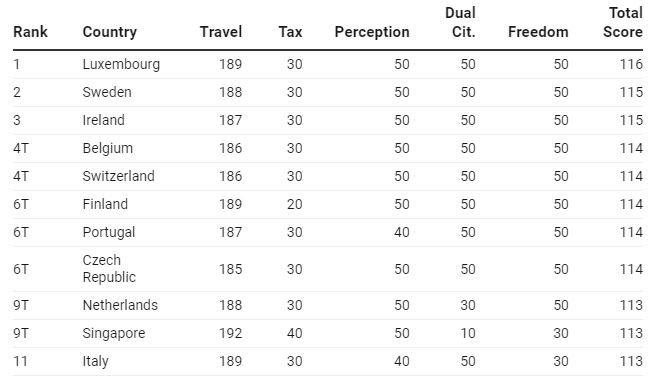The width and height of the screenshot is (671, 376).
Task: Select the Netherlands country cell
Action: [120, 305]
